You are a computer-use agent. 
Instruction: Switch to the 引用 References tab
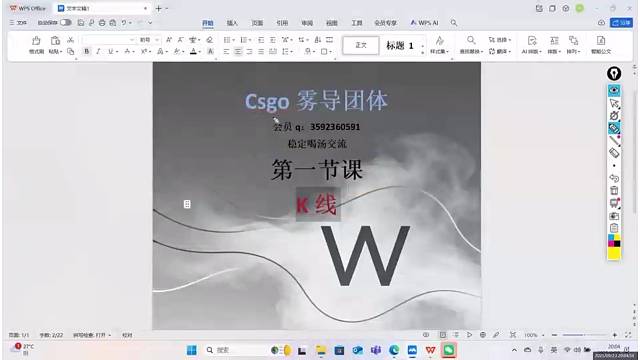pyautogui.click(x=282, y=23)
